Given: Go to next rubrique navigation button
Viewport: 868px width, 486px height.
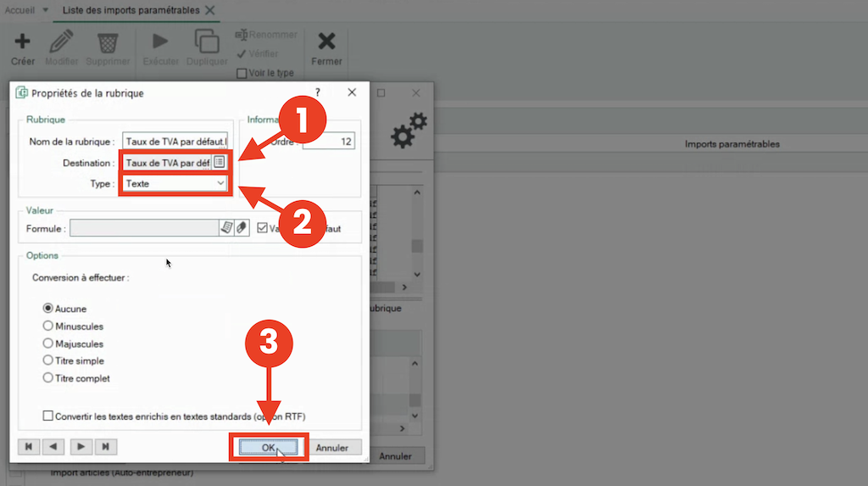Looking at the screenshot, I should (81, 447).
